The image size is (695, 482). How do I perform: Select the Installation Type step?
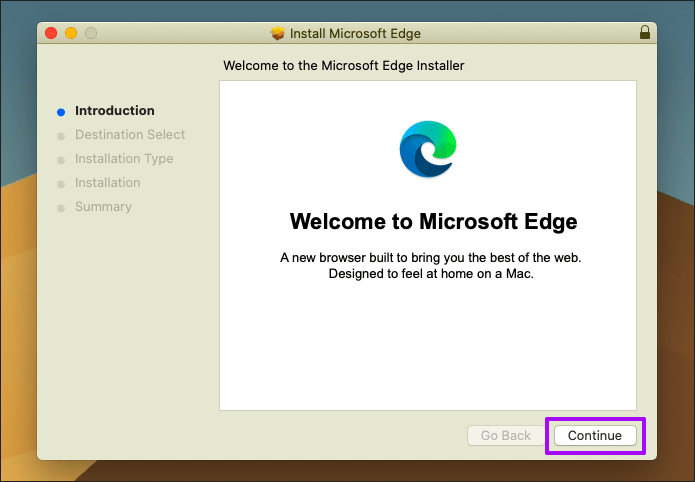point(124,159)
